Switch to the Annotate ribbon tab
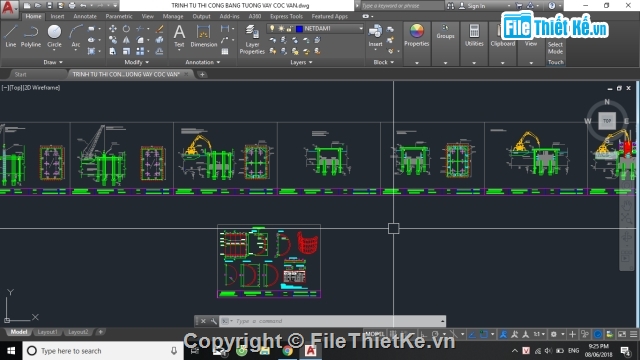640x360 pixels. tap(85, 16)
